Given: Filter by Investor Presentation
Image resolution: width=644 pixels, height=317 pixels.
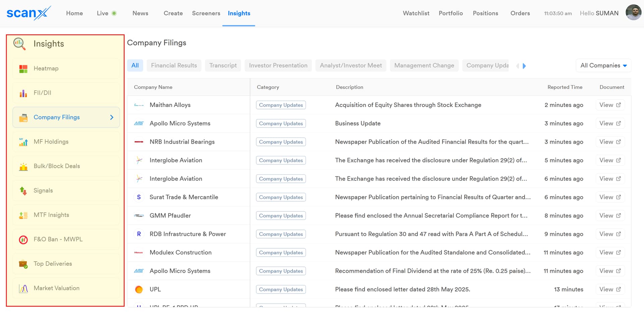Looking at the screenshot, I should (x=278, y=65).
